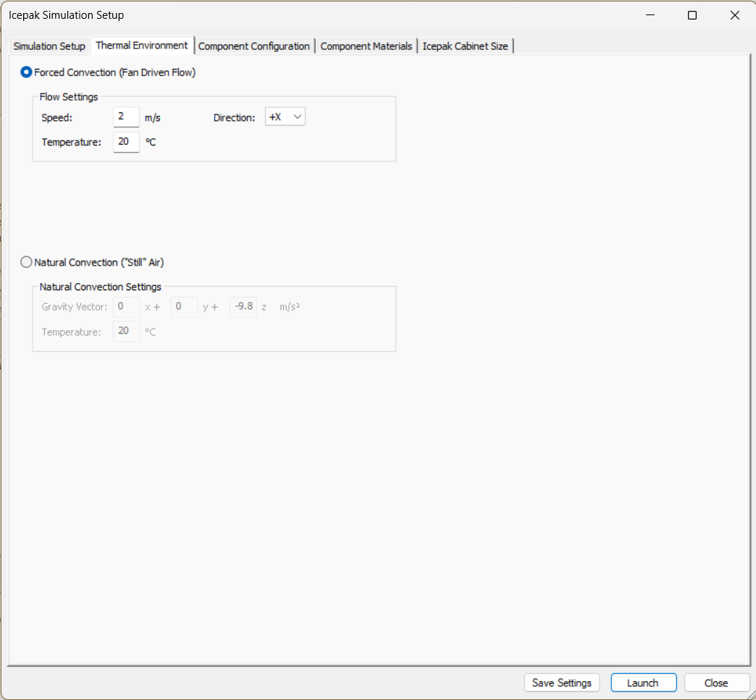This screenshot has height=700, width=756.
Task: Click the Natural Convection Temperature field
Action: pos(126,332)
